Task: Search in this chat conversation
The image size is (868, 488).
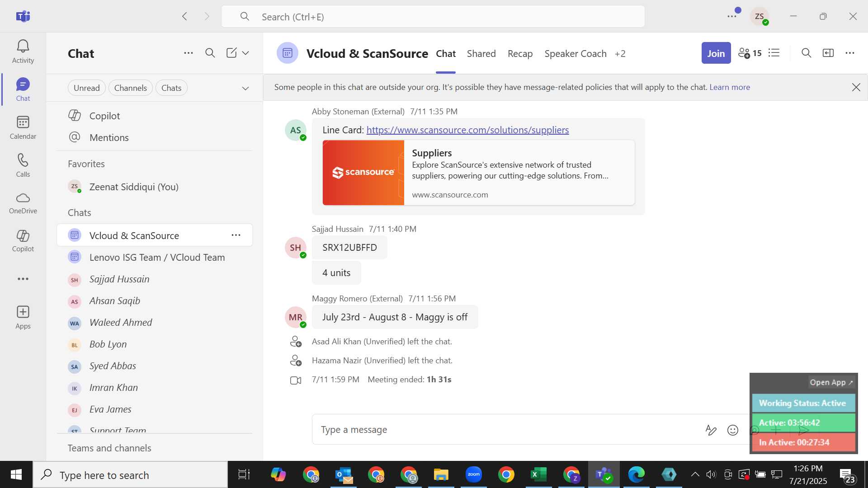Action: point(806,53)
